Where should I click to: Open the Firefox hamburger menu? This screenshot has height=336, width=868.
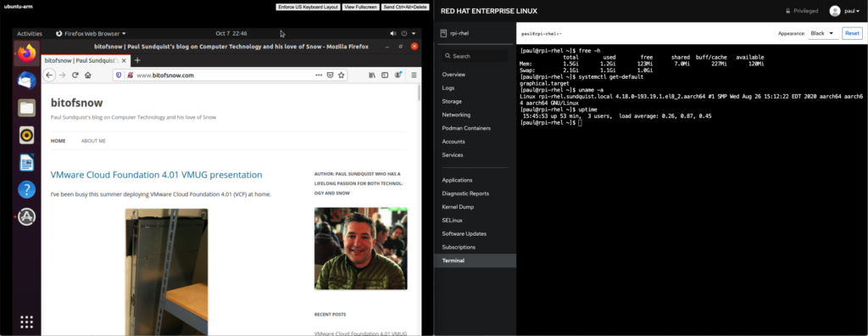[x=414, y=75]
